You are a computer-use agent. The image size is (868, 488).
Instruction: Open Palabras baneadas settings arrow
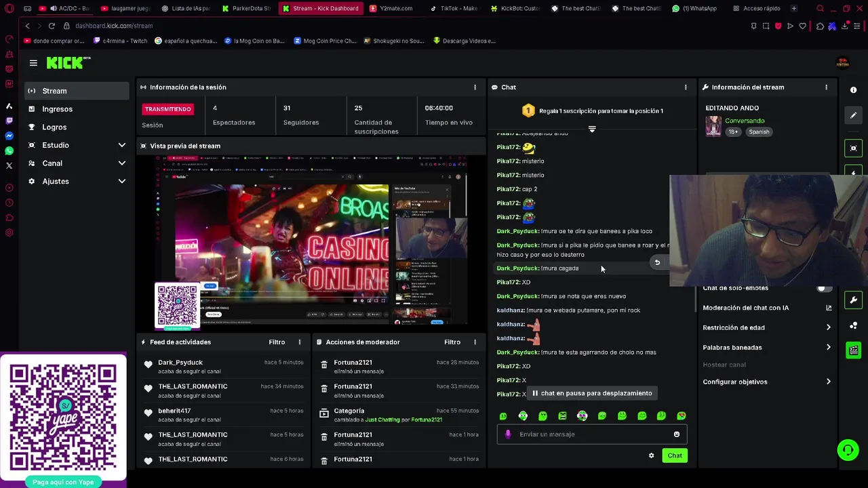coord(828,348)
